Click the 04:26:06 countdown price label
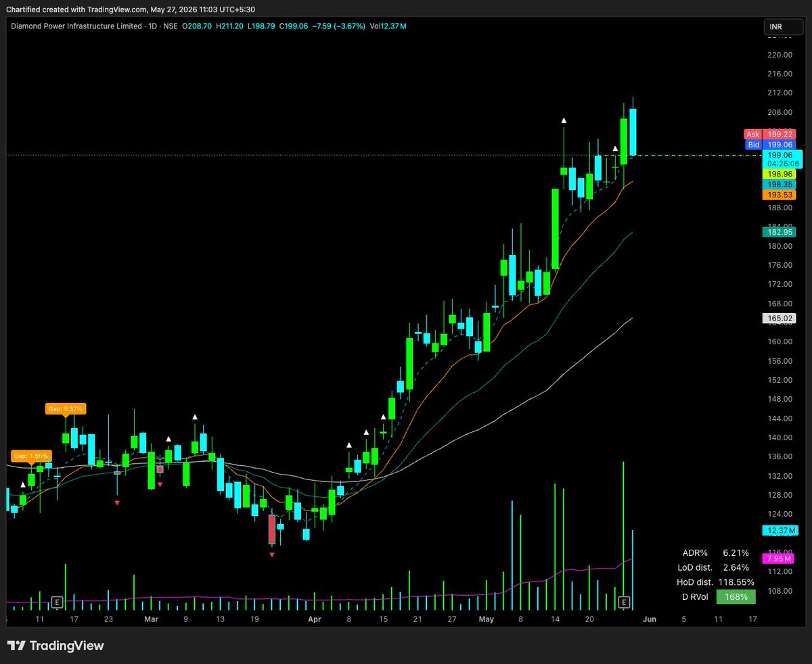812x664 pixels. [x=782, y=164]
